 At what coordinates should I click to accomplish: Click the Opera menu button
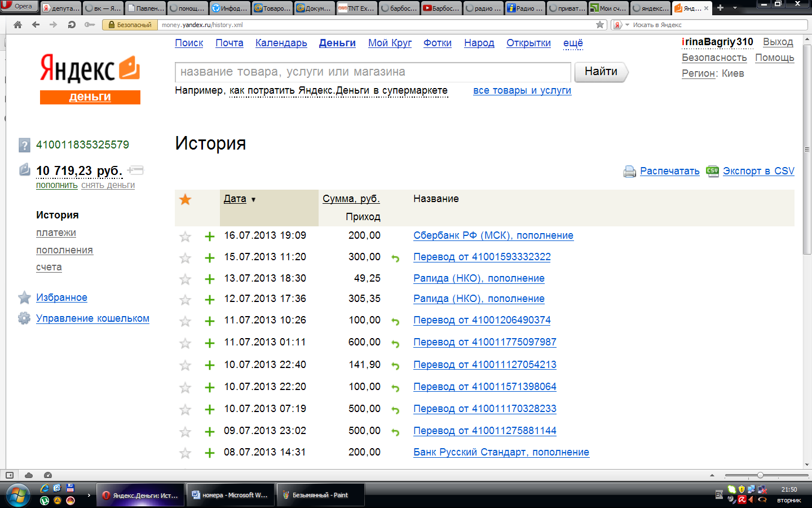tap(19, 6)
